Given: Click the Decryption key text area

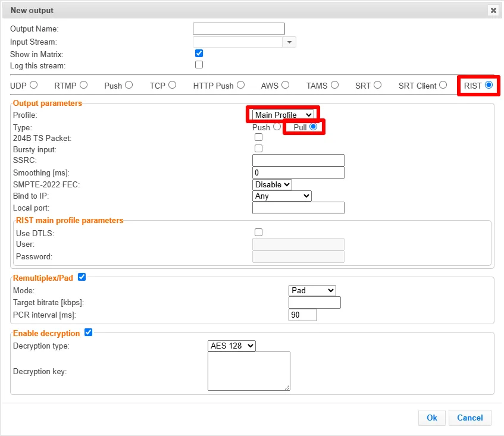Looking at the screenshot, I should pos(249,371).
